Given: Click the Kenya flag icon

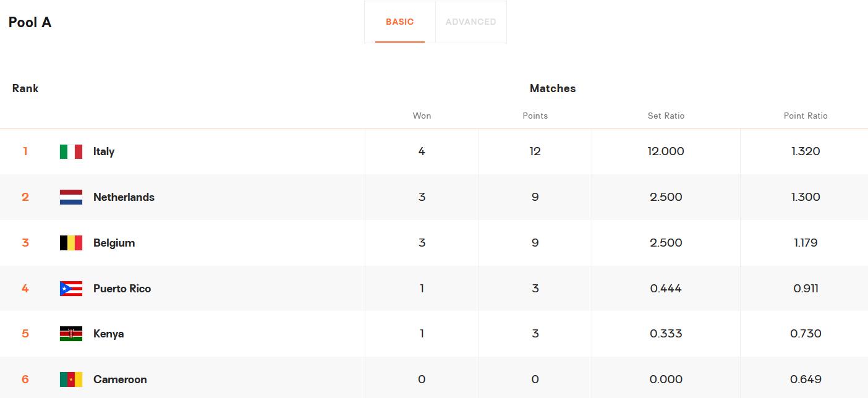Looking at the screenshot, I should (x=71, y=334).
